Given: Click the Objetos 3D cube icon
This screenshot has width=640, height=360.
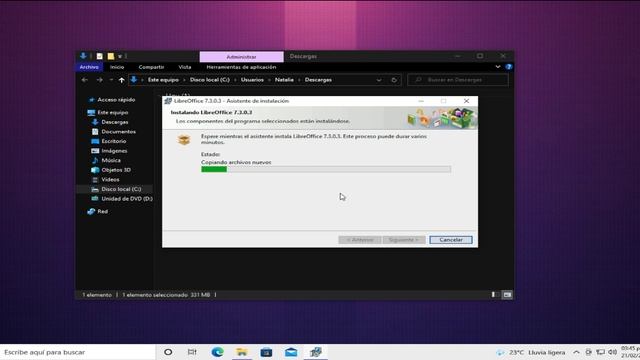Looking at the screenshot, I should [x=95, y=170].
